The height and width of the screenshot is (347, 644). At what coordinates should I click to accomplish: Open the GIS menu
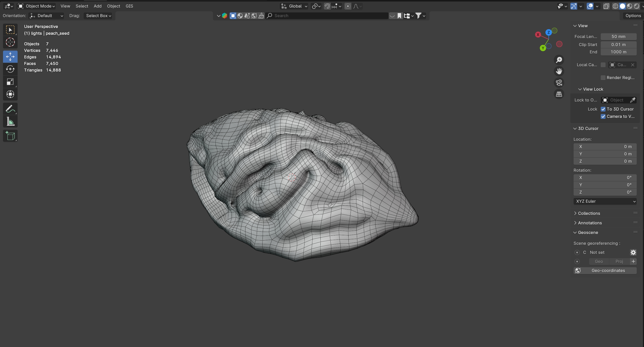[129, 6]
